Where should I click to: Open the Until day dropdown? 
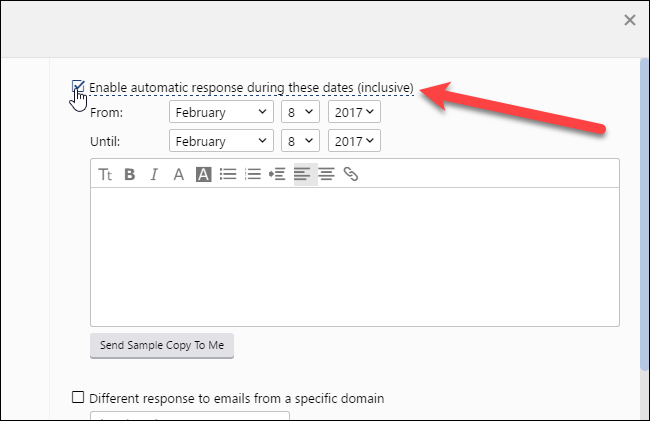point(300,141)
